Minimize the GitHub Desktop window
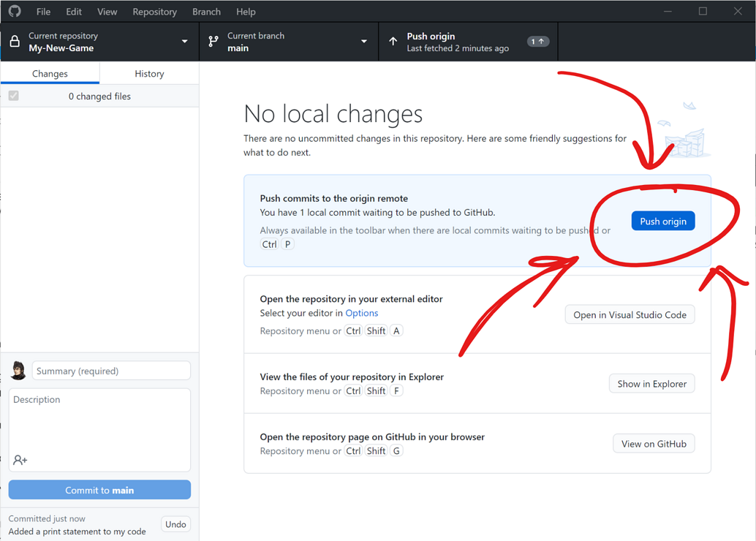 (668, 11)
